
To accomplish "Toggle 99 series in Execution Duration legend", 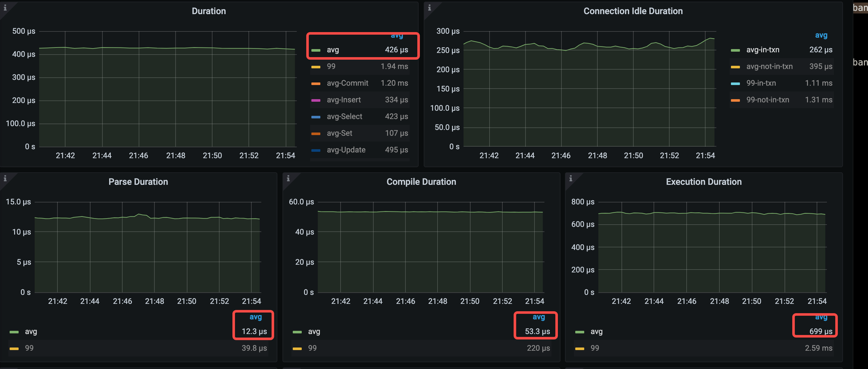I will (x=595, y=348).
